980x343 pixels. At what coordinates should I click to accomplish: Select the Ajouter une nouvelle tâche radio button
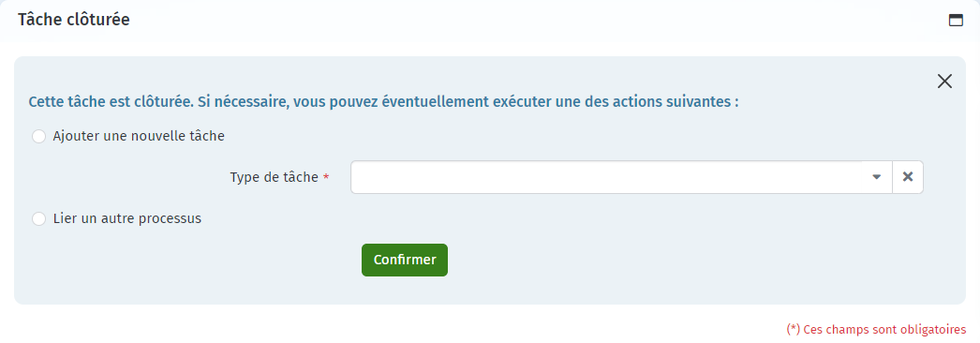(x=38, y=136)
